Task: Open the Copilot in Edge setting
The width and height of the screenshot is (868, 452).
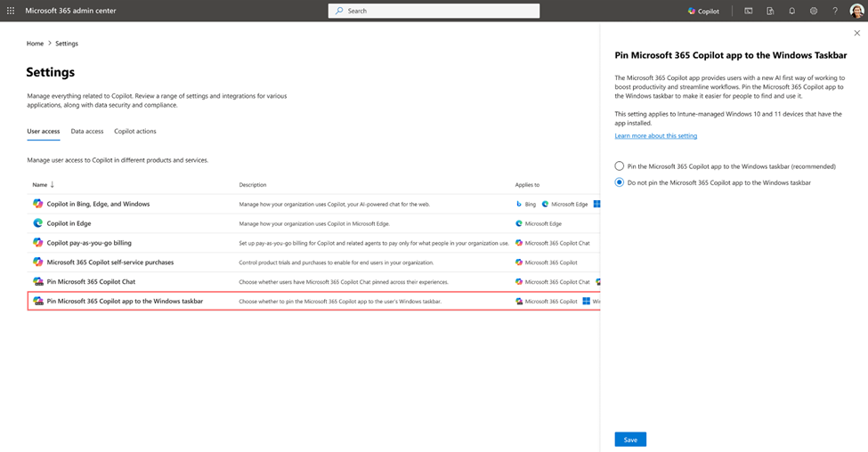Action: 69,223
